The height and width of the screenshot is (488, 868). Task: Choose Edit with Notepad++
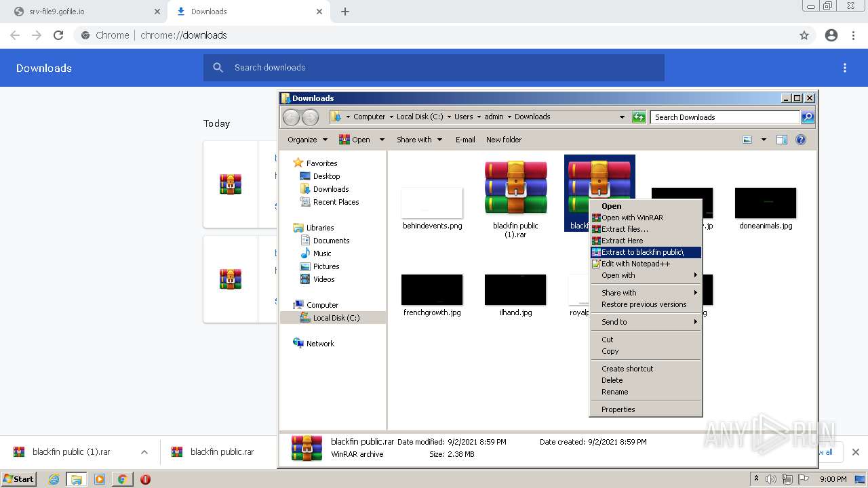(646, 264)
